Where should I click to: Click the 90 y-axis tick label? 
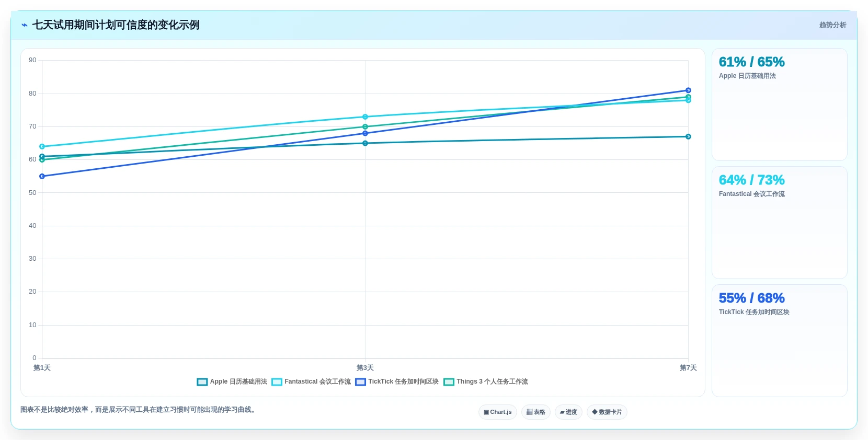32,60
